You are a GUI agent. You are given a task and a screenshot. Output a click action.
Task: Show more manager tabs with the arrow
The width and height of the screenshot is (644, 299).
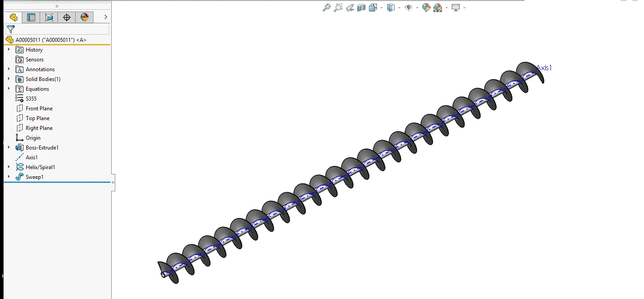coord(105,17)
